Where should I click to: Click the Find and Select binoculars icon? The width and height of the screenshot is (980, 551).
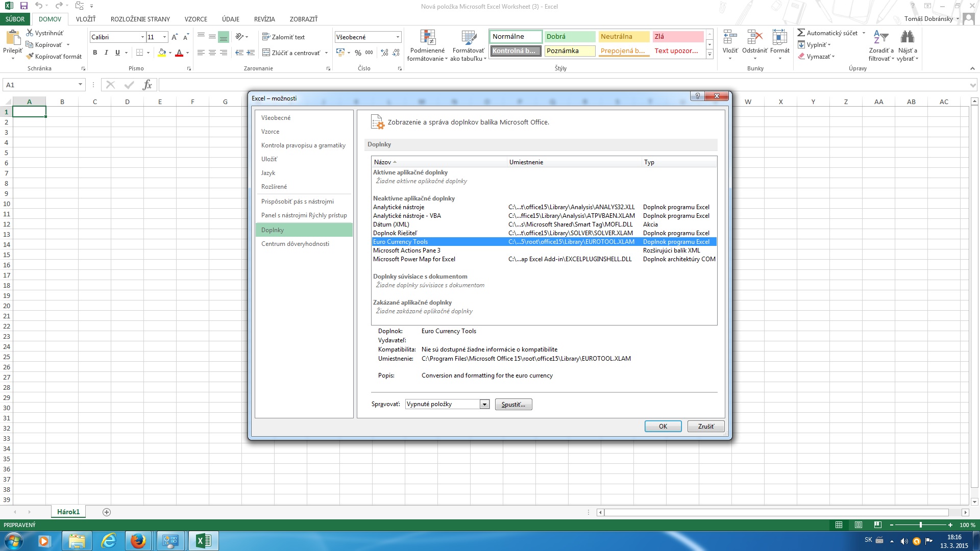(907, 37)
